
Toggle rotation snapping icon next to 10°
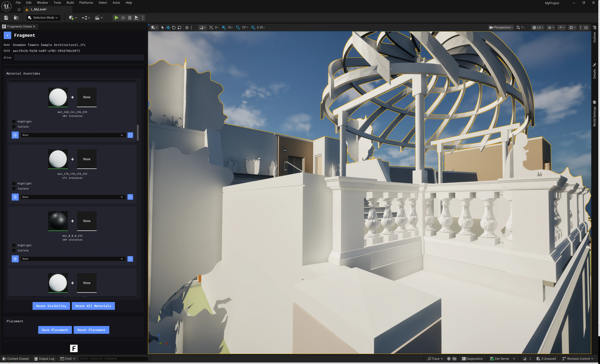[x=238, y=28]
